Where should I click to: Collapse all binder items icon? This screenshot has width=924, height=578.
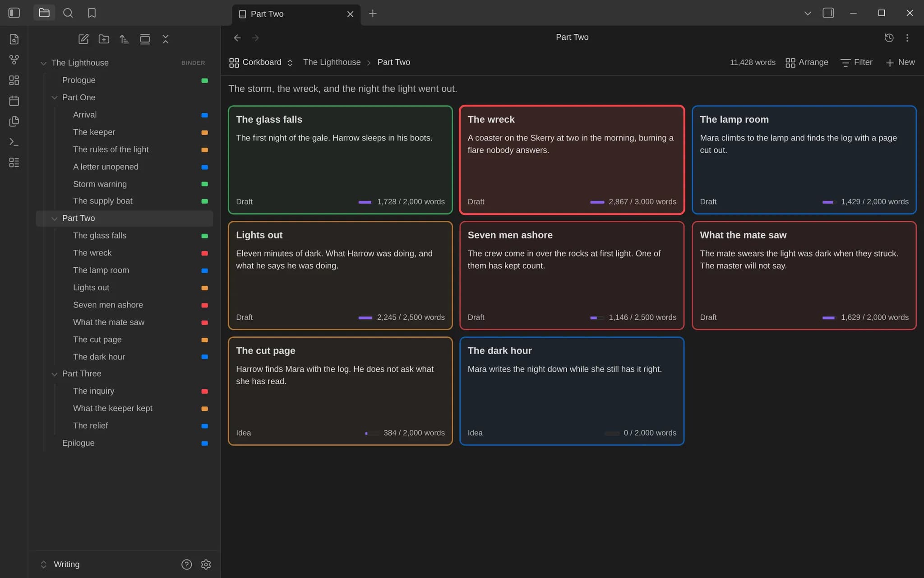[x=166, y=39]
